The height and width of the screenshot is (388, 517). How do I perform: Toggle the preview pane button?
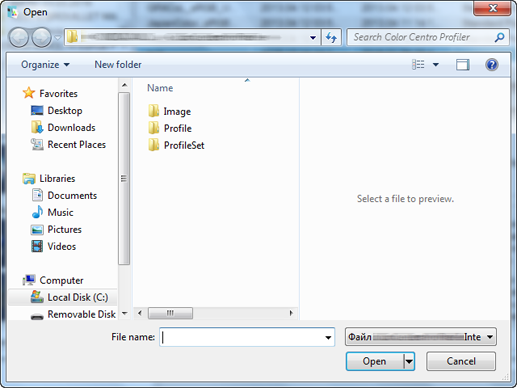(463, 65)
